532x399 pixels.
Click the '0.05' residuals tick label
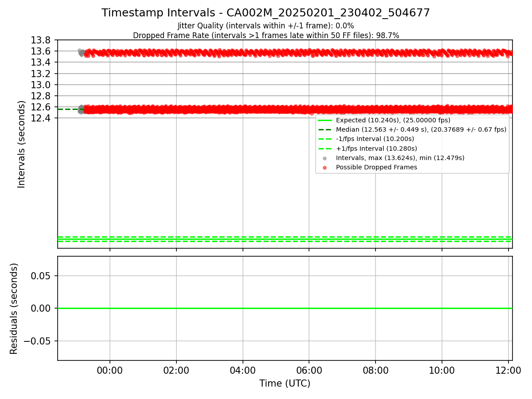click(41, 276)
